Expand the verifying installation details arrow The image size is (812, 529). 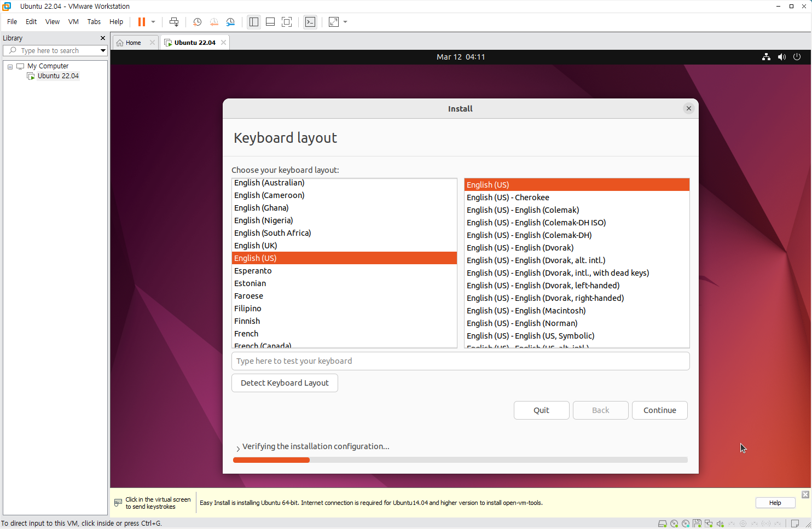click(238, 448)
